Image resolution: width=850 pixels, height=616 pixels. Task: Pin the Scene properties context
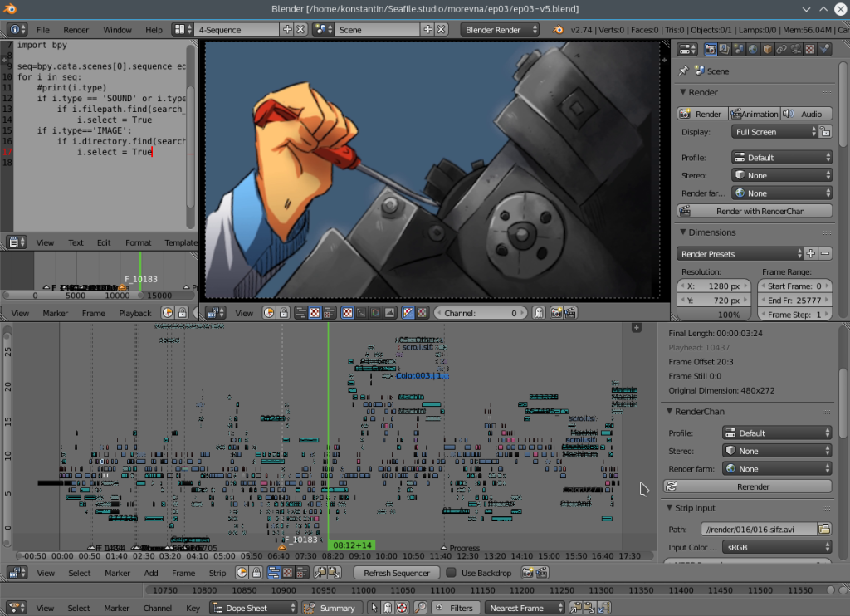point(684,71)
